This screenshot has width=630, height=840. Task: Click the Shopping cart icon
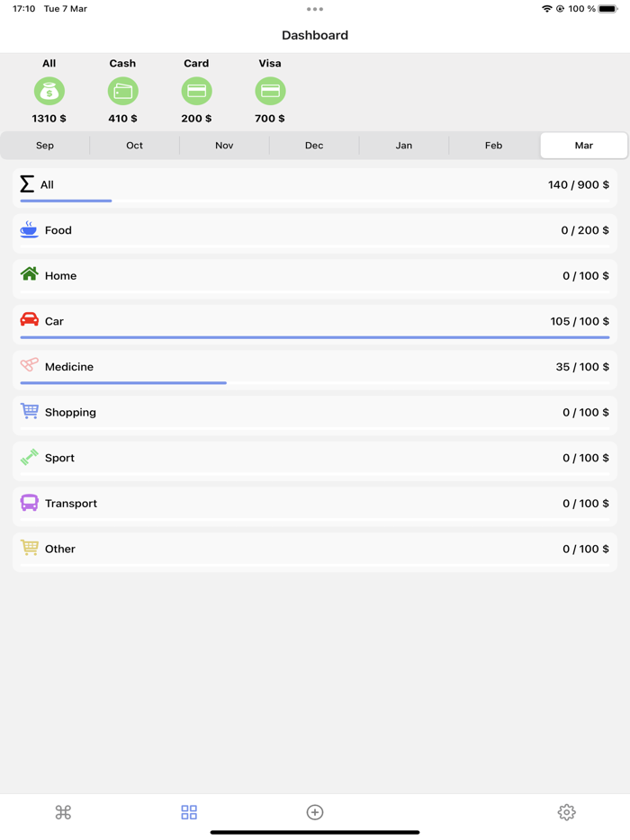[x=30, y=412]
